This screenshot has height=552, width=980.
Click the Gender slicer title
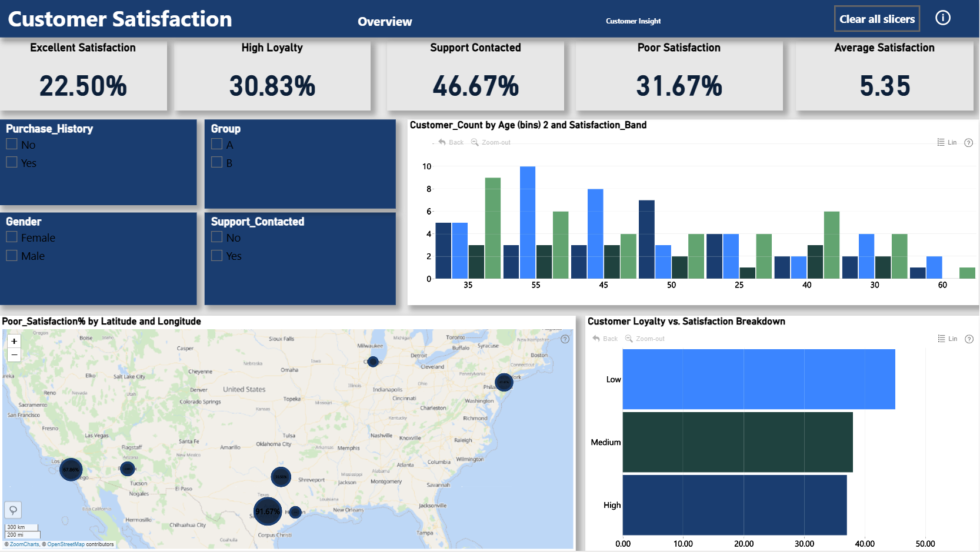click(24, 222)
